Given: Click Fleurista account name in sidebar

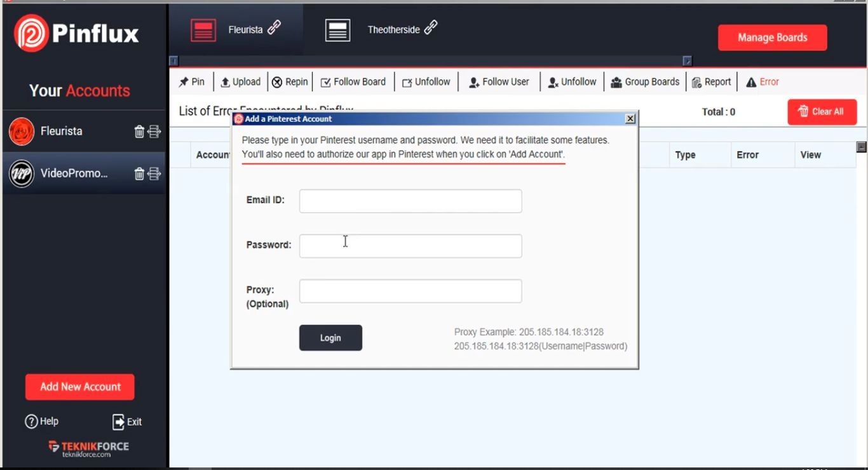Looking at the screenshot, I should point(62,131).
